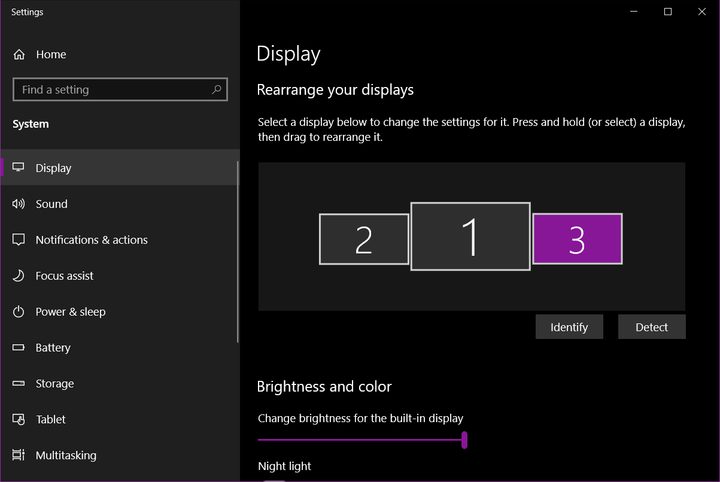Viewport: 720px width, 482px height.
Task: Go to Notifications & actions
Action: tap(119, 240)
